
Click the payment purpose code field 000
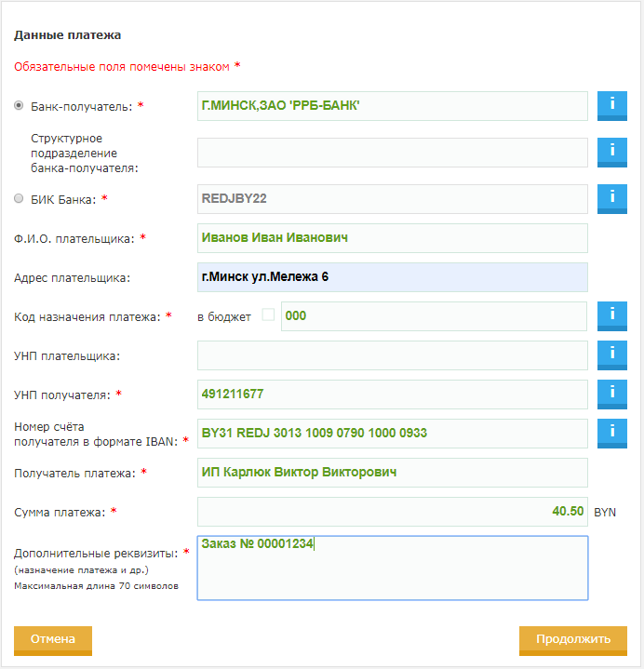(x=433, y=316)
